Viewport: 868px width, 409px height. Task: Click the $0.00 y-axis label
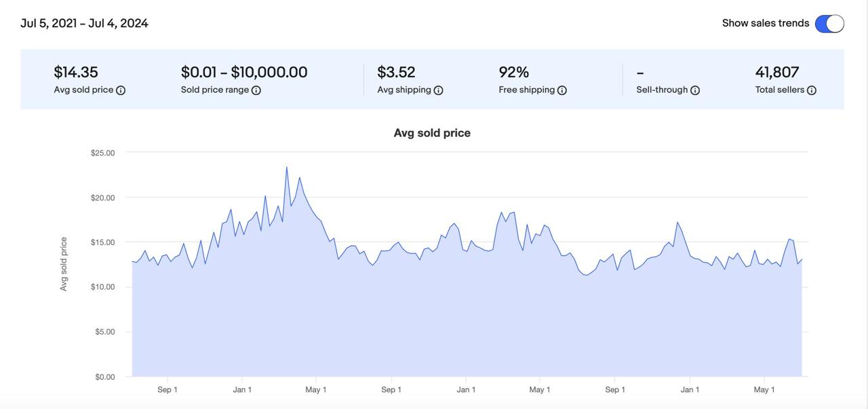(x=104, y=377)
